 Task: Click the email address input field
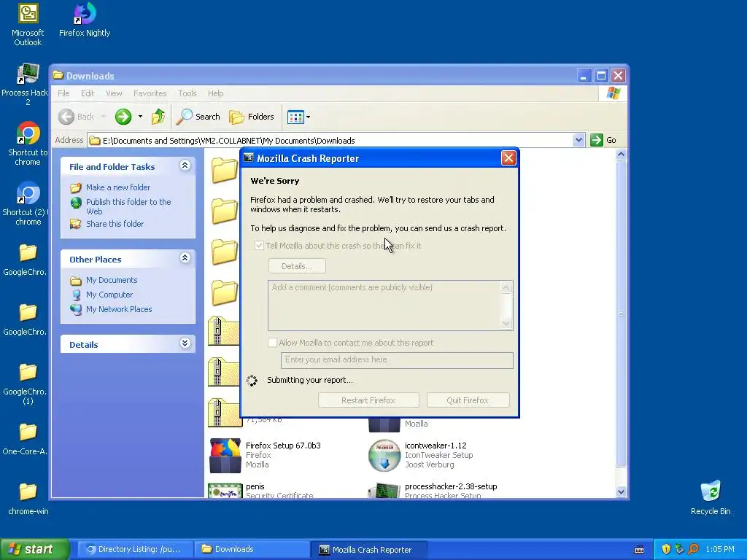pos(397,360)
